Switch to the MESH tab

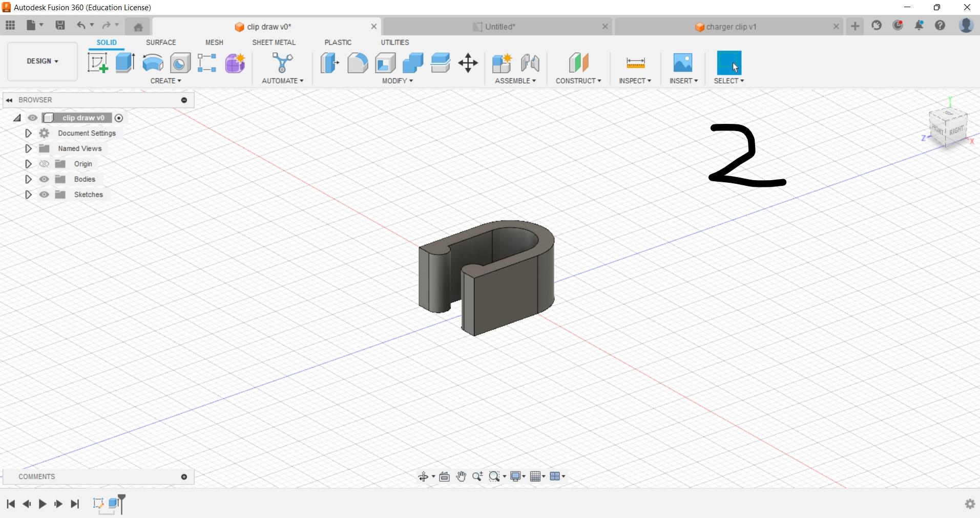point(214,42)
